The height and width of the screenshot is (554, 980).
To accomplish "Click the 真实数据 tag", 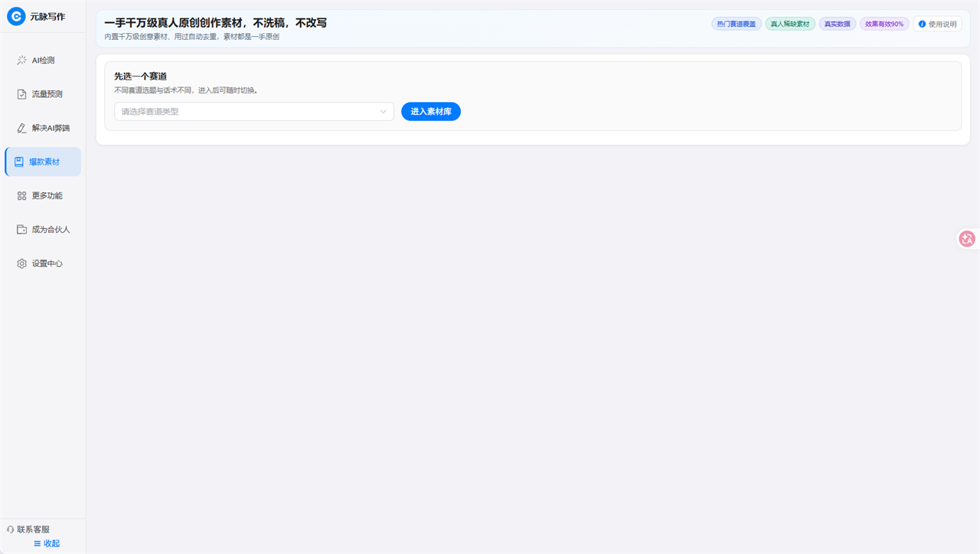I will [x=838, y=24].
